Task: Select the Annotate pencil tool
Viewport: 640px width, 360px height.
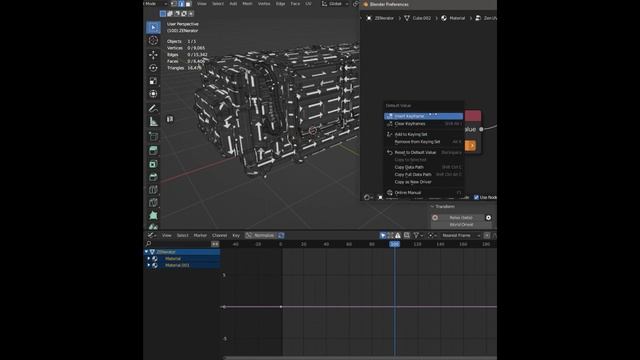Action: coord(153,108)
